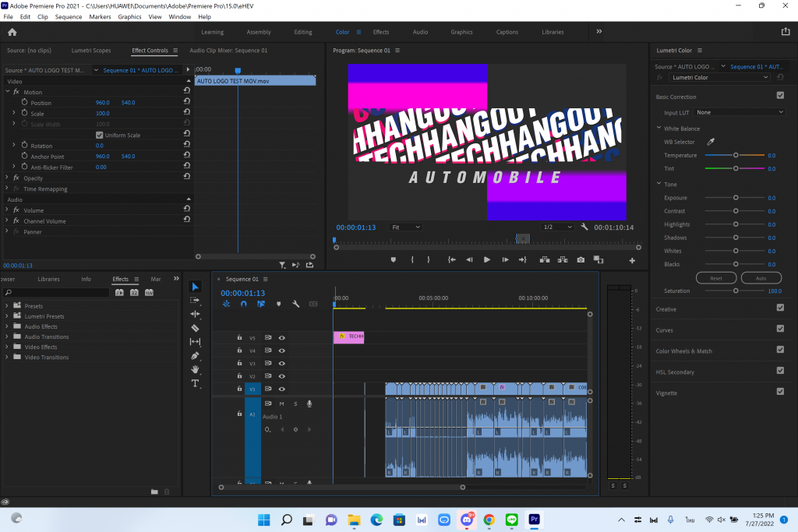Select the Razor tool
The image size is (798, 532).
click(195, 328)
